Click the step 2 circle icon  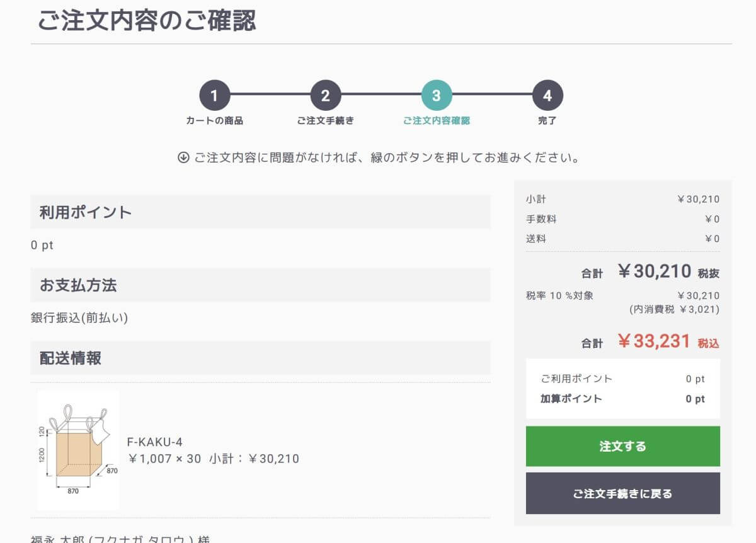(325, 96)
